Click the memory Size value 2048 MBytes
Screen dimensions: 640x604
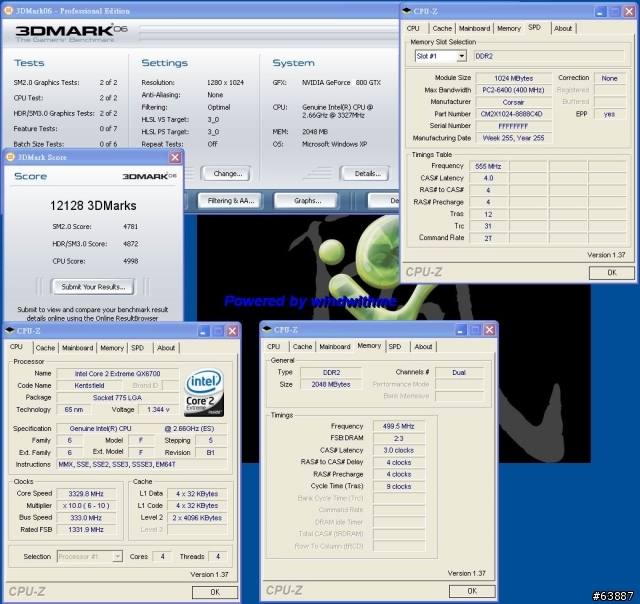click(x=331, y=384)
